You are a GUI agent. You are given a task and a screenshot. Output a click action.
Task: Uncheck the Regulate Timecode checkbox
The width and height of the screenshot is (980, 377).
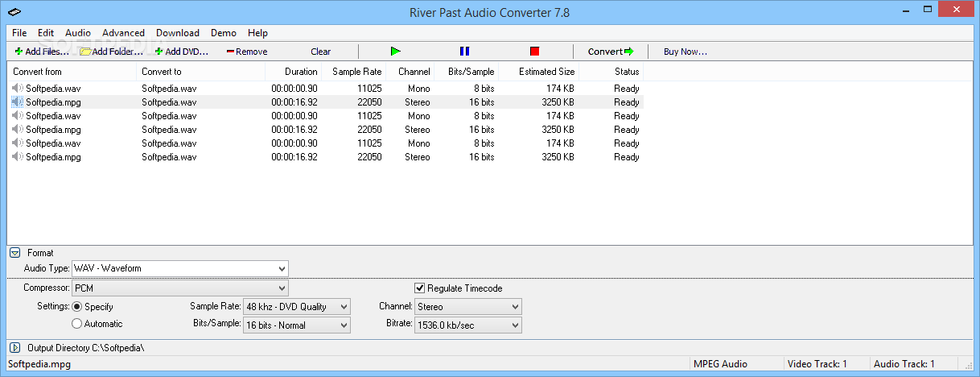pyautogui.click(x=420, y=288)
